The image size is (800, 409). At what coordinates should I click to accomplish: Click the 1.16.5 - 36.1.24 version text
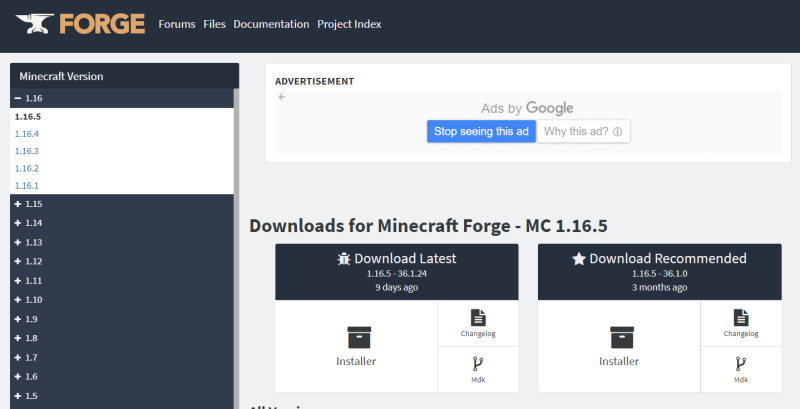pyautogui.click(x=397, y=273)
